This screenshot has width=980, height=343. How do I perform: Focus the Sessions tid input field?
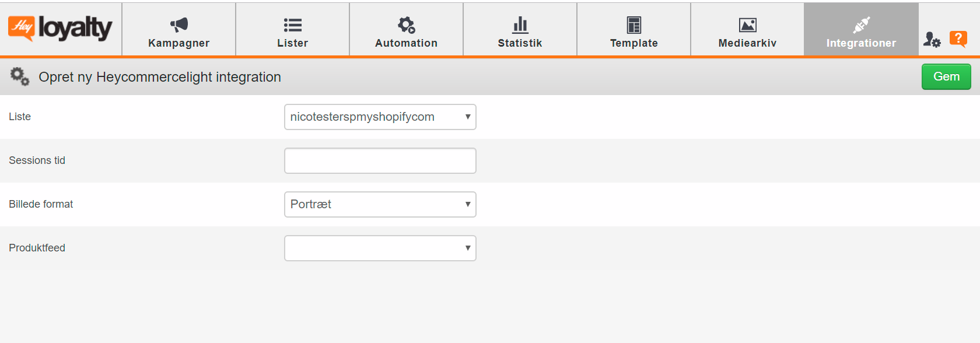[380, 160]
